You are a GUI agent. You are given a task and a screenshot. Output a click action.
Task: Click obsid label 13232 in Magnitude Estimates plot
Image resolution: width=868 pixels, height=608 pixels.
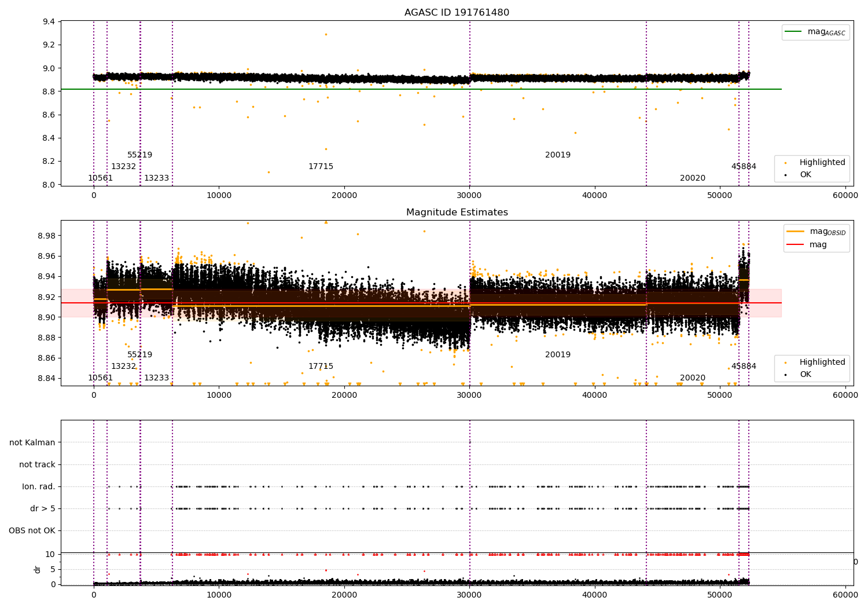[x=124, y=366]
